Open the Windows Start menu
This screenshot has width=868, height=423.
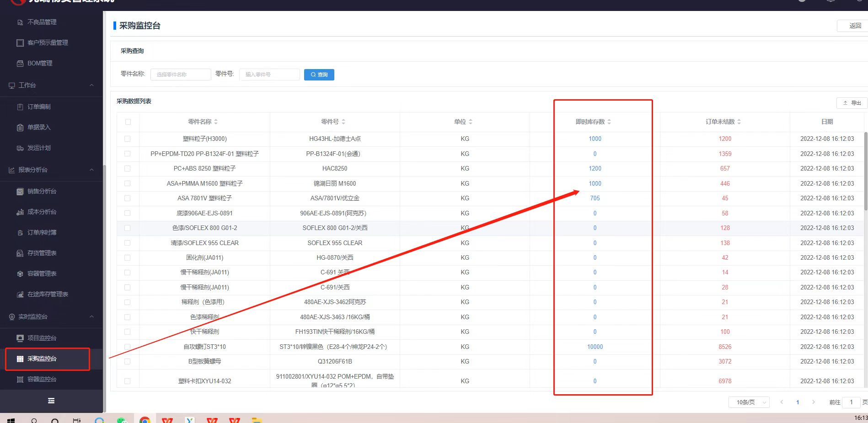pyautogui.click(x=11, y=420)
